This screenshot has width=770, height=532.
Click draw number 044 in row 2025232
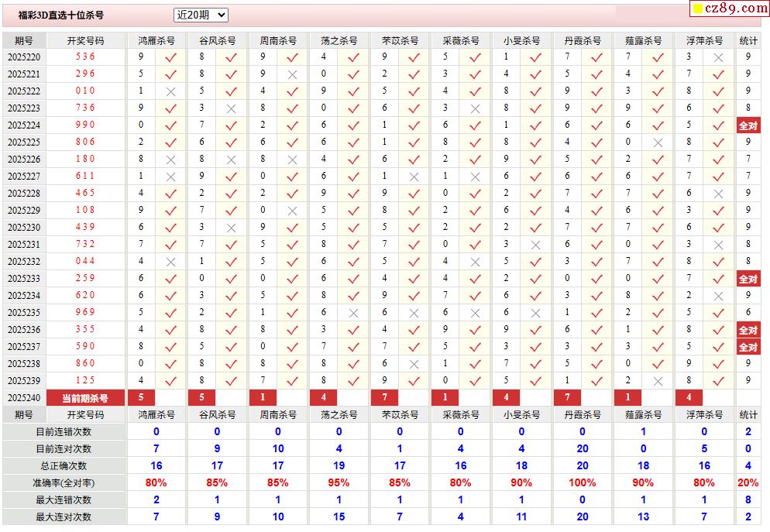(x=85, y=261)
